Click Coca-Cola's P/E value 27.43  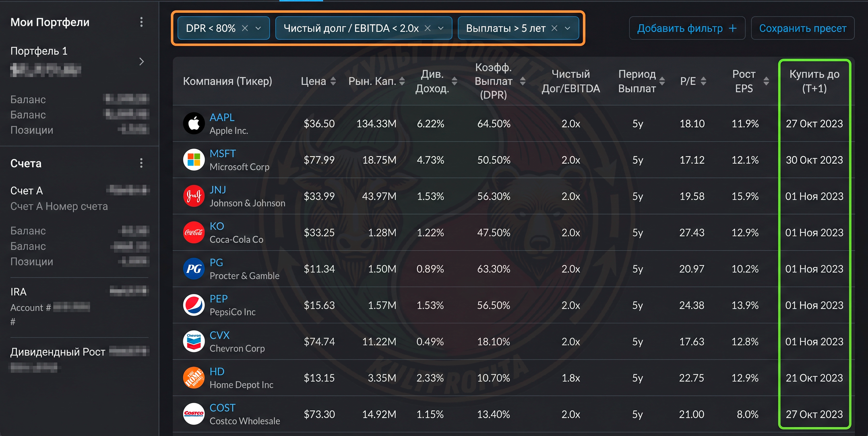[692, 233]
